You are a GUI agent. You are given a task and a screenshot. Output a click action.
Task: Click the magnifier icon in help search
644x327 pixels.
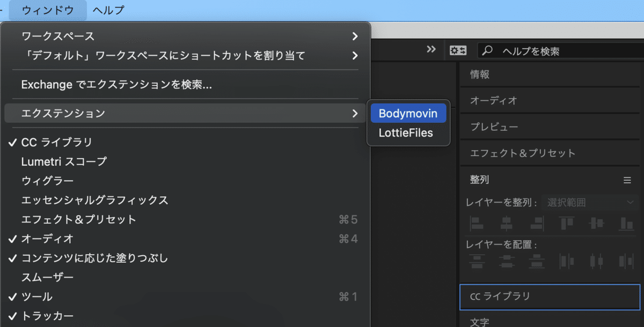487,50
